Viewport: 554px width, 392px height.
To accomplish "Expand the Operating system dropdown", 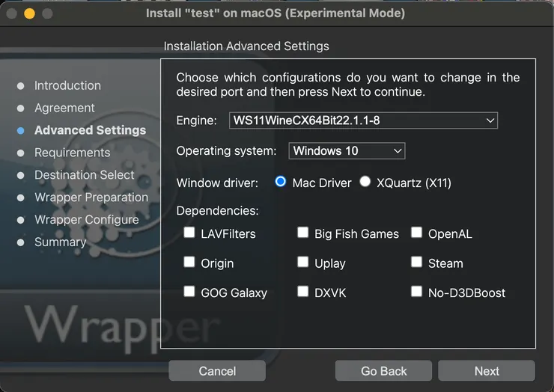I will click(347, 151).
